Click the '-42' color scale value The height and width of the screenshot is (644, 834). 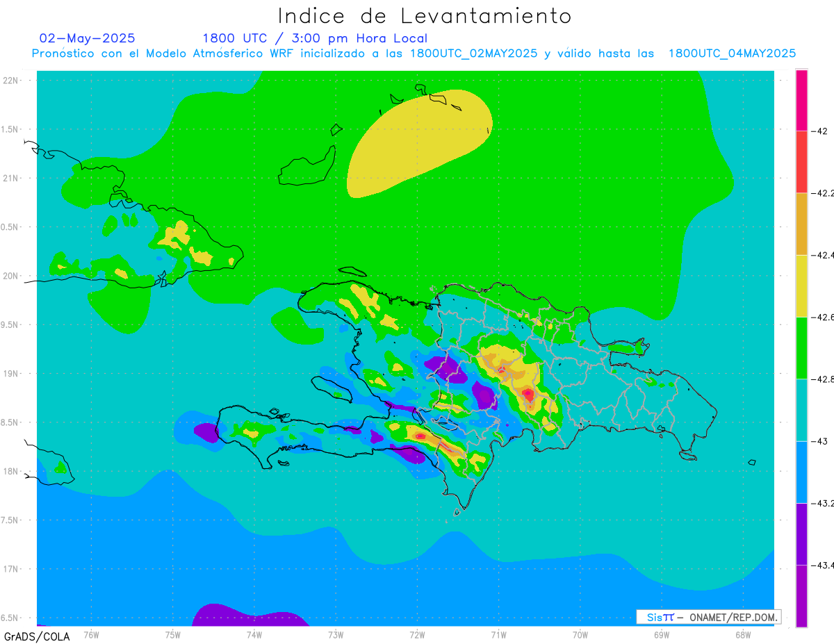coord(819,131)
